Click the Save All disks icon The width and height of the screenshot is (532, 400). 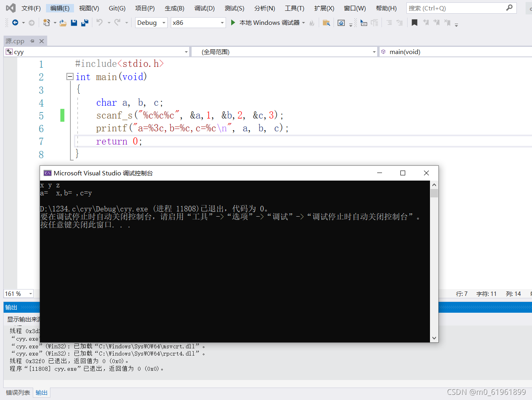coord(84,23)
